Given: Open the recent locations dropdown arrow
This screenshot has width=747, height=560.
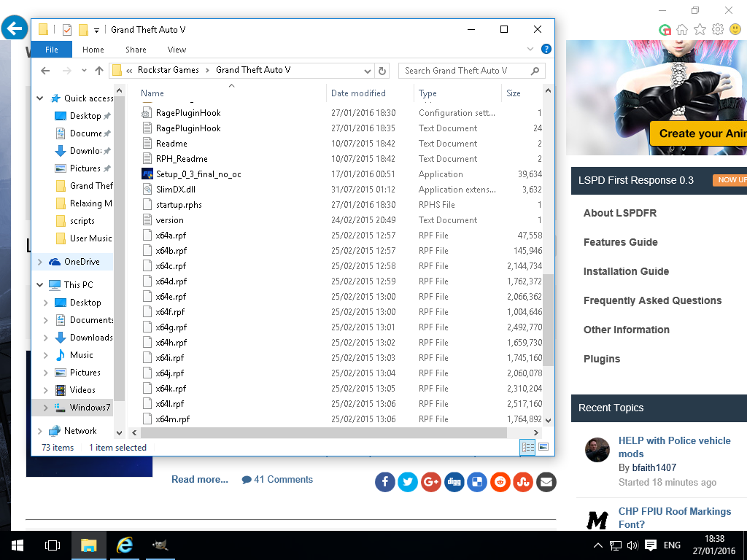Looking at the screenshot, I should (84, 71).
